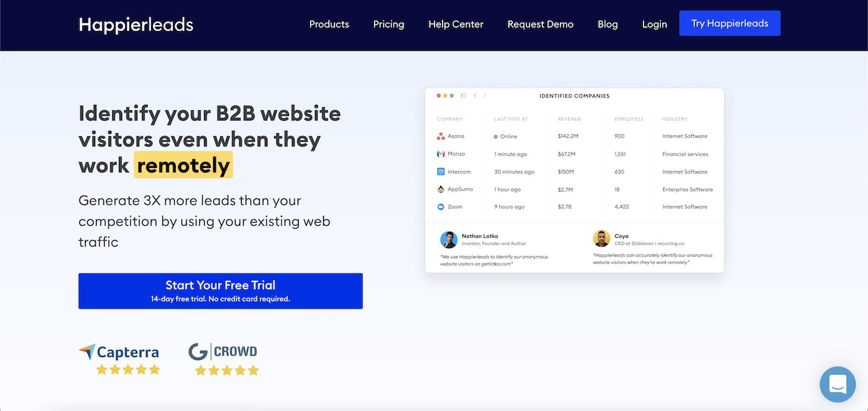Viewport: 868px width, 411px height.
Task: Click the $2.7M revenue value
Action: coord(565,189)
